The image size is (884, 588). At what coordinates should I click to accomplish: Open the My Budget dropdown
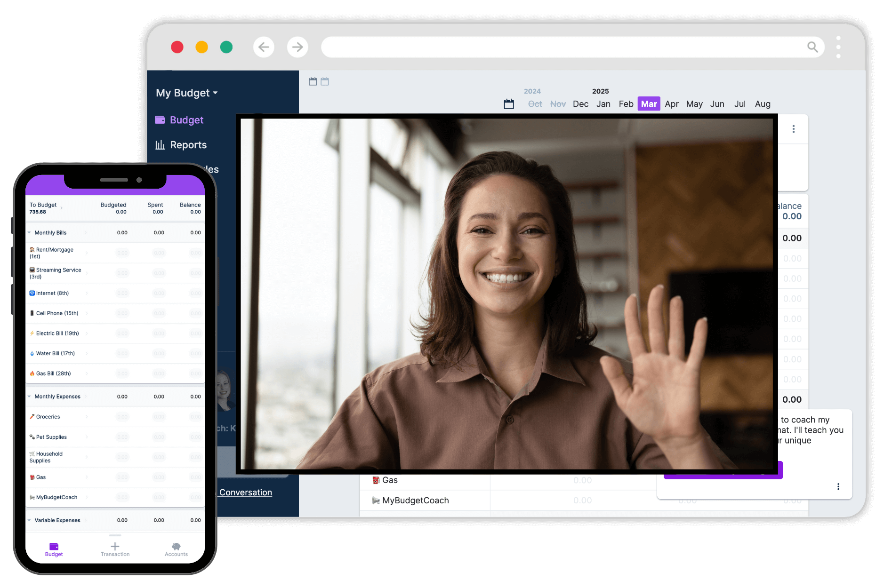click(187, 93)
